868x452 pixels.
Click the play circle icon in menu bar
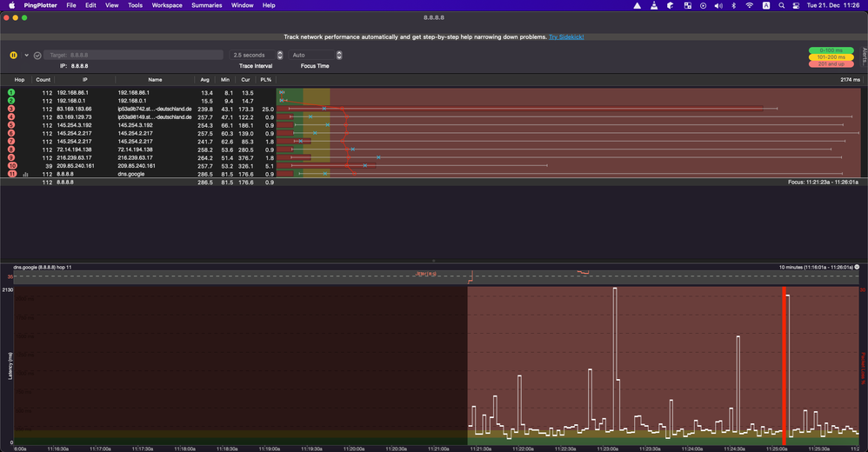pos(703,5)
